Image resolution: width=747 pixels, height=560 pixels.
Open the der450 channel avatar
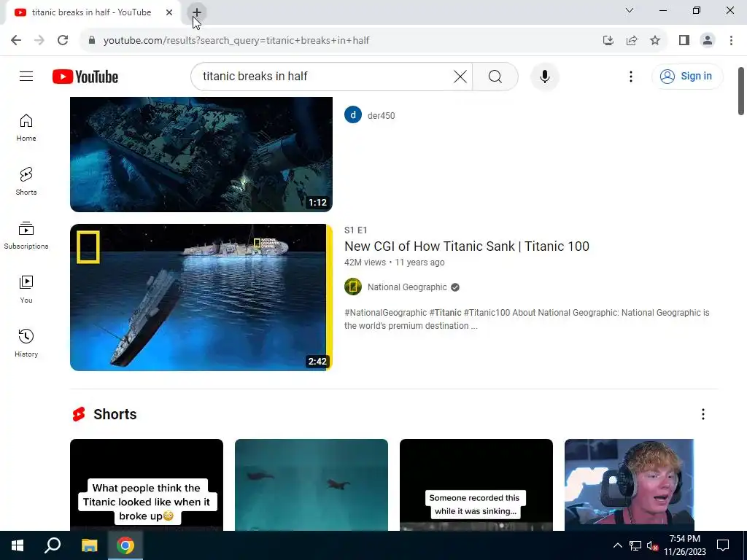click(353, 114)
